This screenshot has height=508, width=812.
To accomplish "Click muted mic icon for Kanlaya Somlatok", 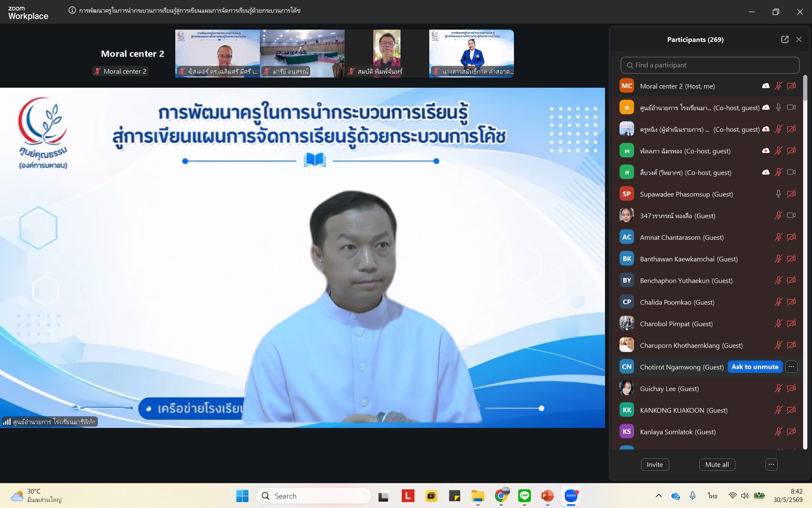I will (778, 432).
